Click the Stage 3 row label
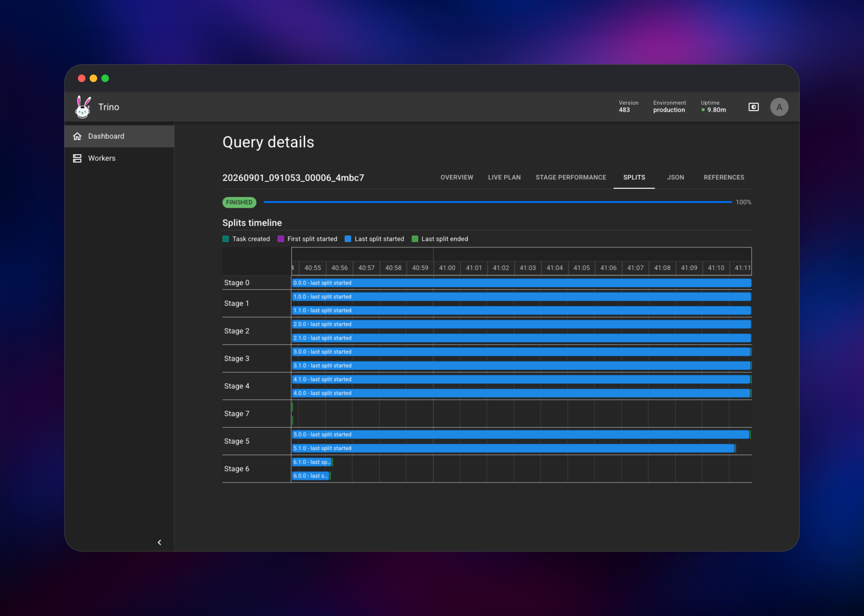This screenshot has height=616, width=864. click(x=237, y=359)
